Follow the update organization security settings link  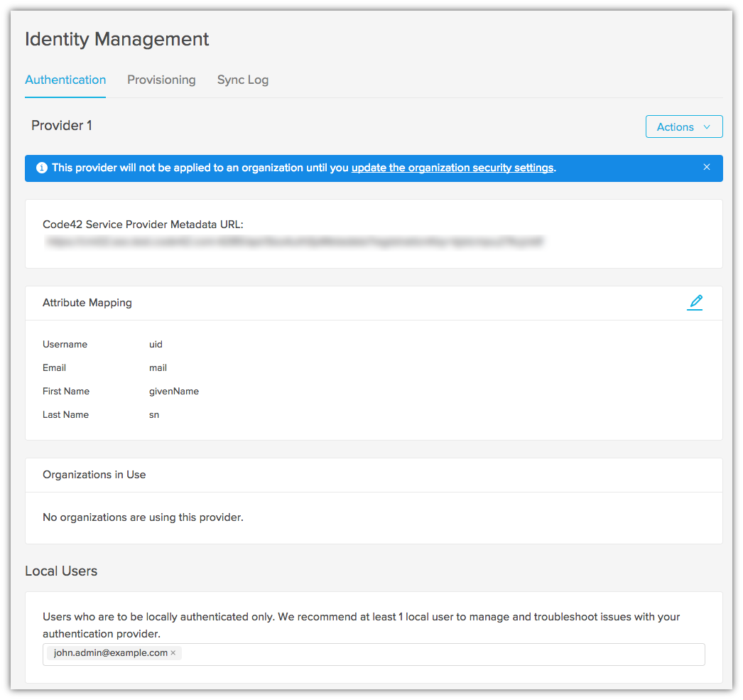click(452, 168)
